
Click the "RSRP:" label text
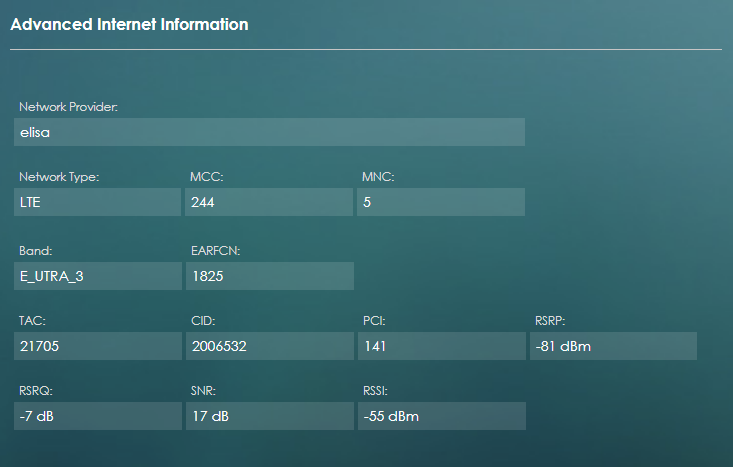point(551,321)
